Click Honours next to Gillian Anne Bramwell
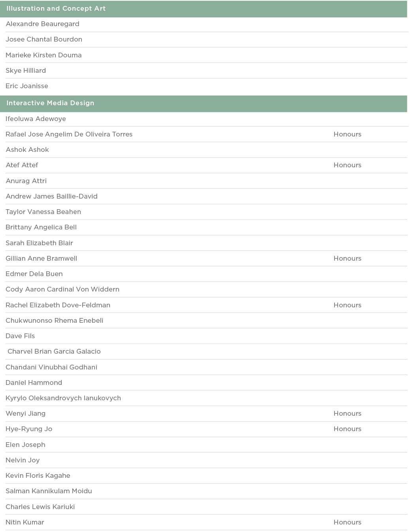Image resolution: width=410 pixels, height=532 pixels. [347, 259]
